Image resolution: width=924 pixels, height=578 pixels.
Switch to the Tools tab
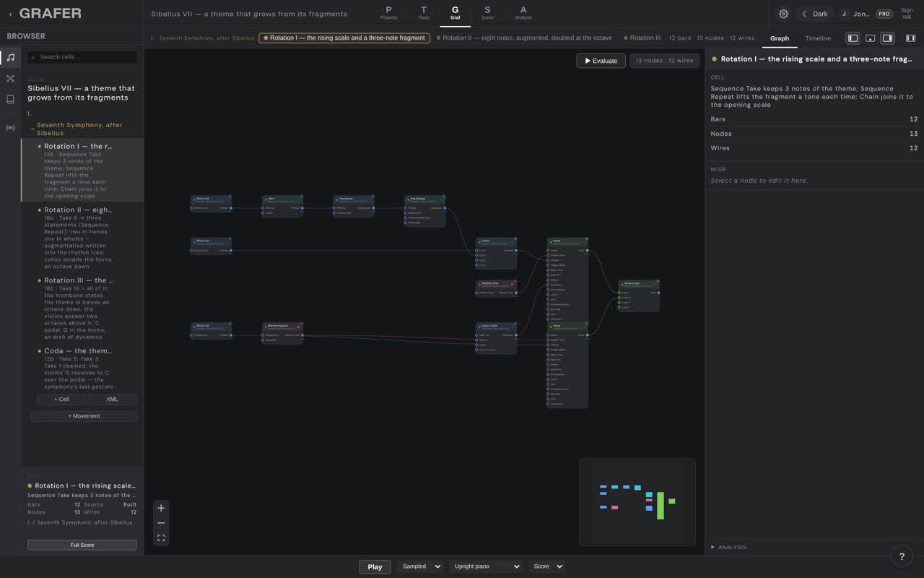pyautogui.click(x=424, y=13)
